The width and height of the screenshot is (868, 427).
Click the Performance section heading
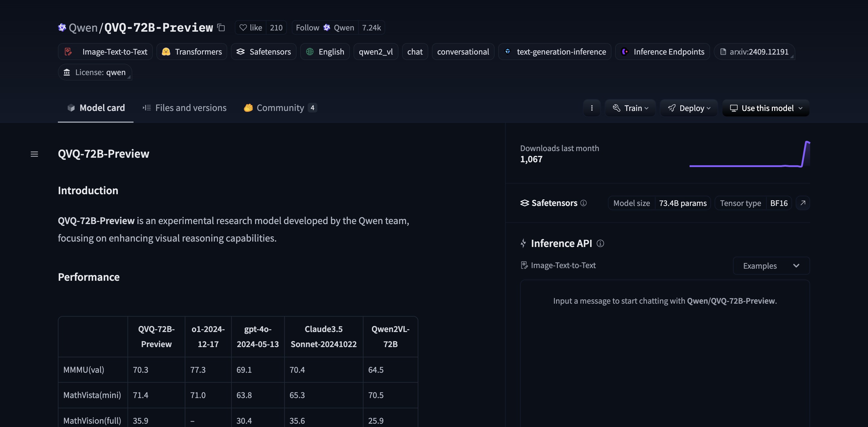pyautogui.click(x=89, y=277)
